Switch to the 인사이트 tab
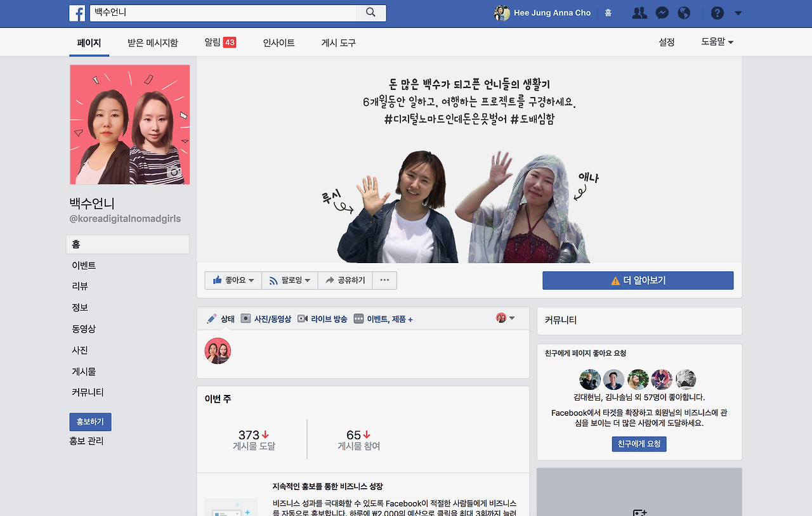Screen dimensions: 812x516 [278, 42]
